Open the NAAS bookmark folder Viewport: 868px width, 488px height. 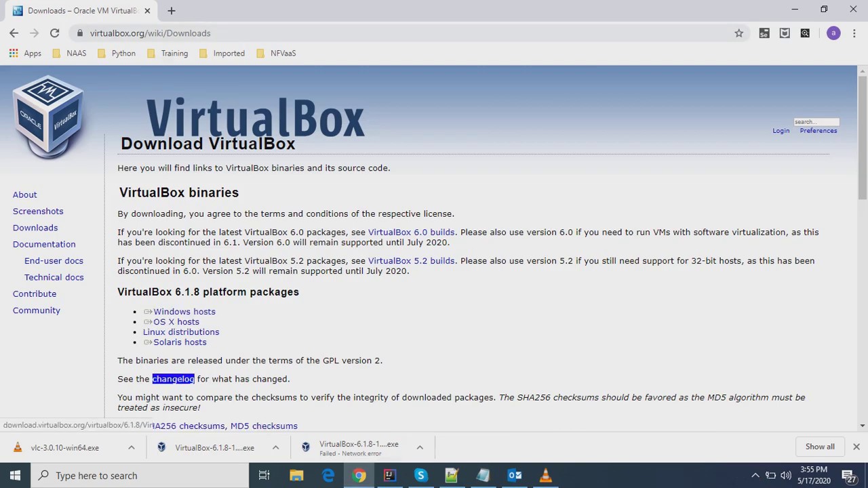click(69, 53)
